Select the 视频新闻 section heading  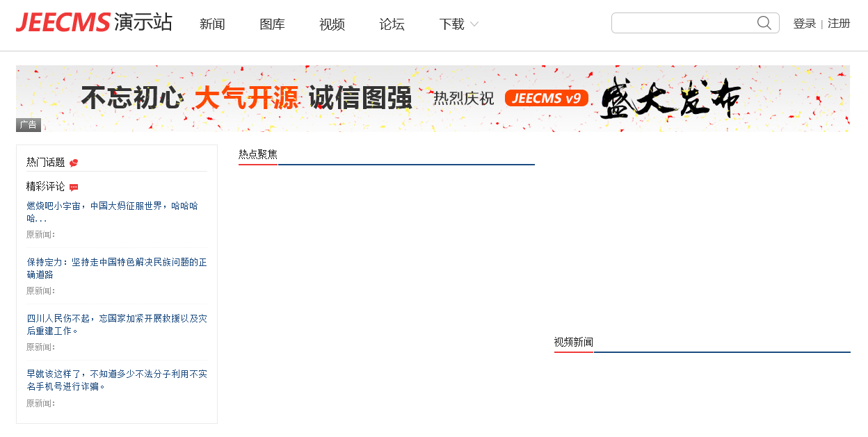(x=574, y=342)
